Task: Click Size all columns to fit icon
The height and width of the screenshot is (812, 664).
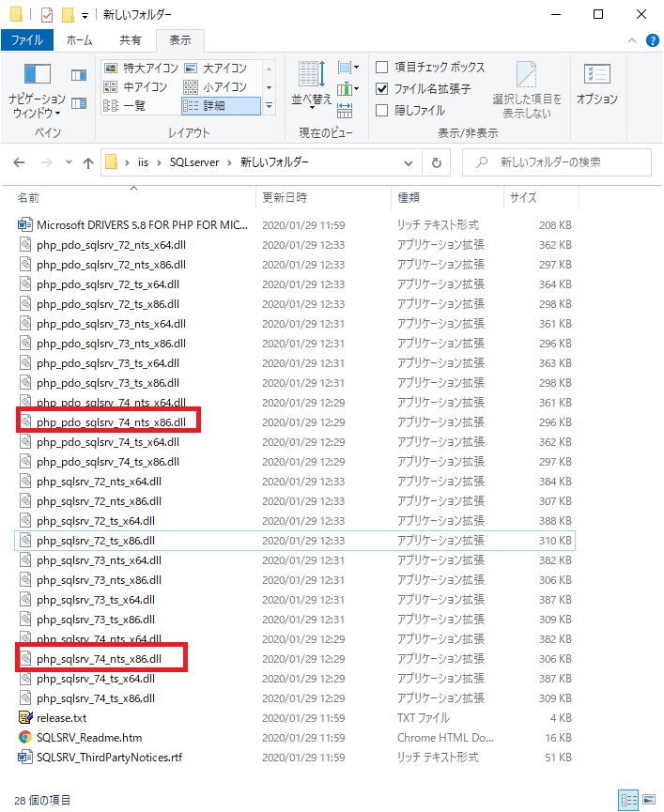Action: click(345, 111)
